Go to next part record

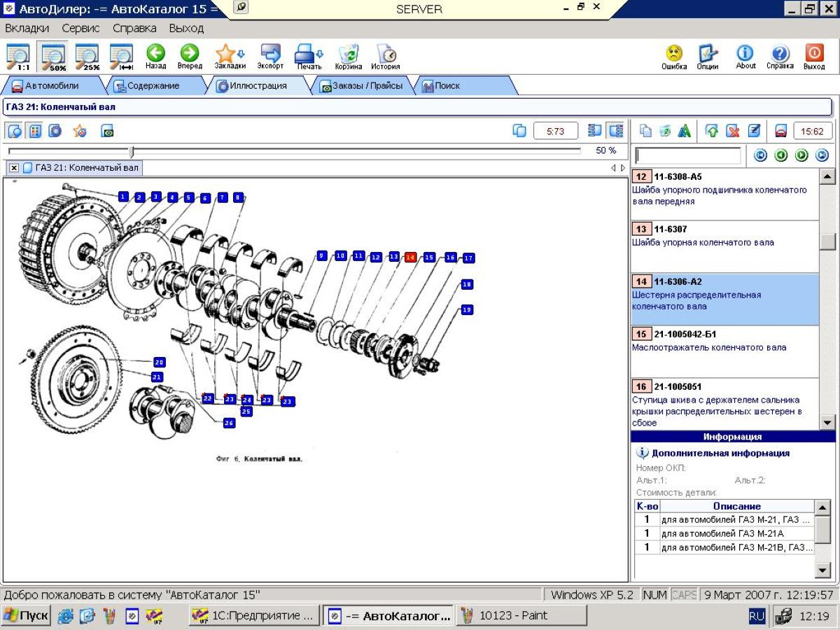coord(802,155)
